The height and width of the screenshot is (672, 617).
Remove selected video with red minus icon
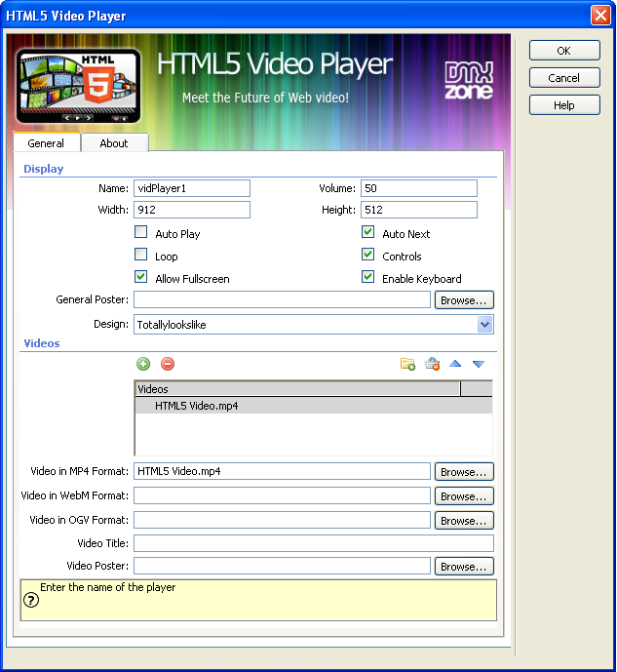coord(168,364)
